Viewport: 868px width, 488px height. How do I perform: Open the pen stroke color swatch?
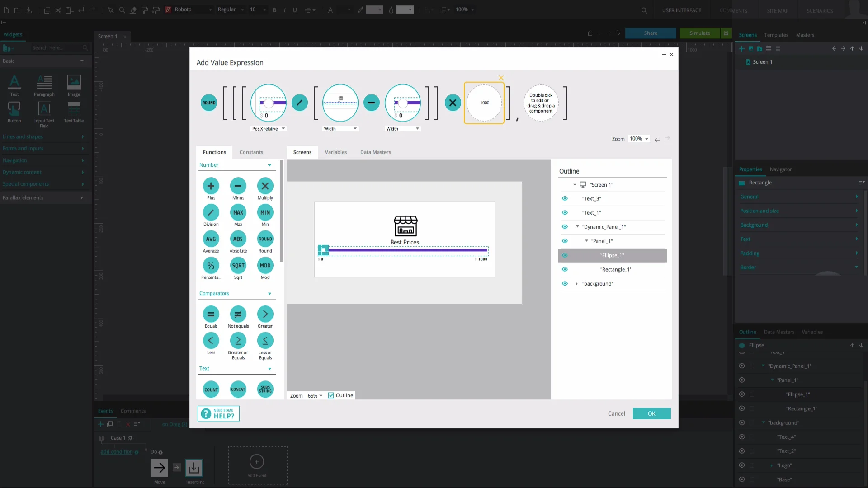click(x=375, y=9)
